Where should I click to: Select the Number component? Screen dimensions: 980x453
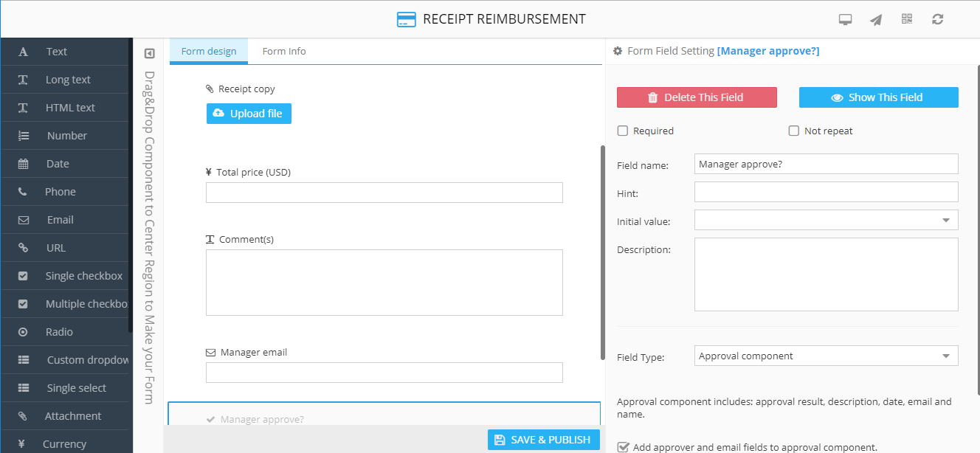point(65,136)
